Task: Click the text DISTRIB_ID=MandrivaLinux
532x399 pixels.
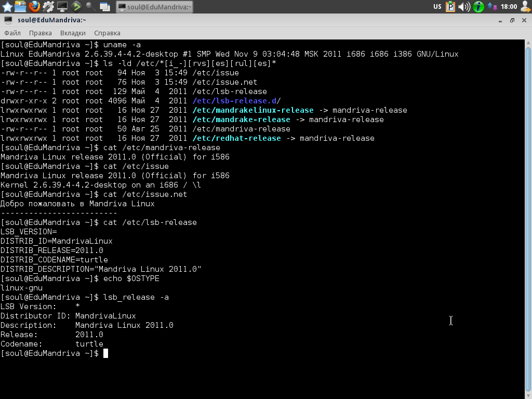Action: coord(56,241)
